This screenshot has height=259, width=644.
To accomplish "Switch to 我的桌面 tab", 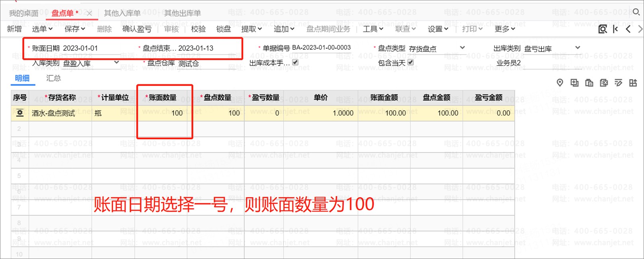I will [x=24, y=13].
